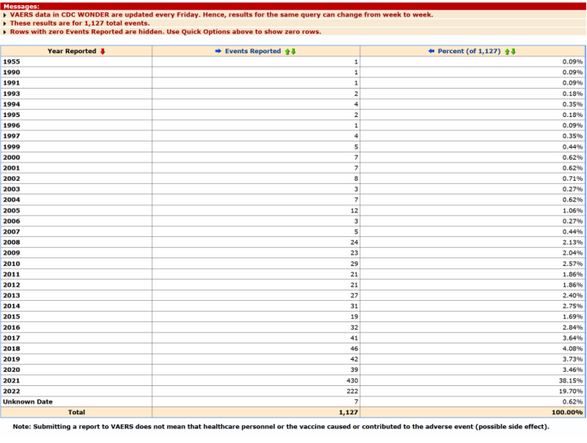Select the 2014 year row label
The height and width of the screenshot is (443, 587).
coord(12,306)
